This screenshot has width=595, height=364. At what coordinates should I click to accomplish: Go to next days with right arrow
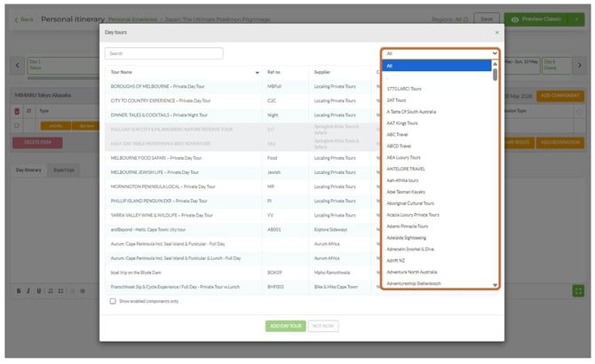[579, 66]
